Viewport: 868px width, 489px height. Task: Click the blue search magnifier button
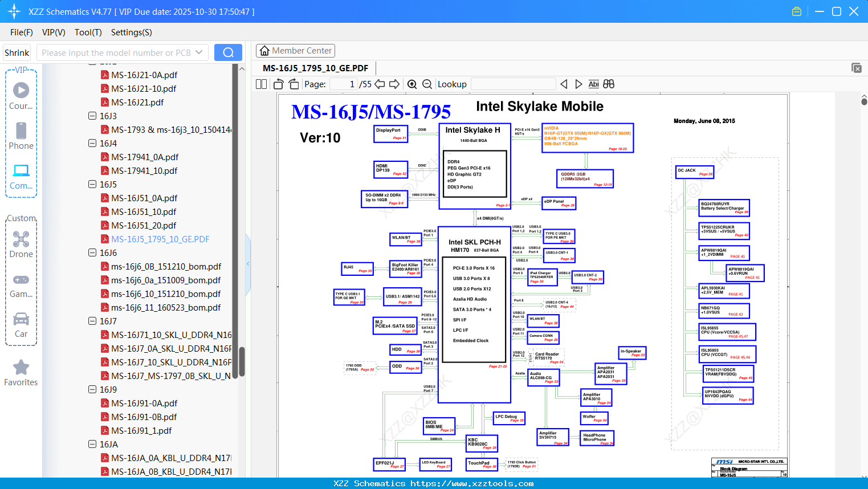228,52
